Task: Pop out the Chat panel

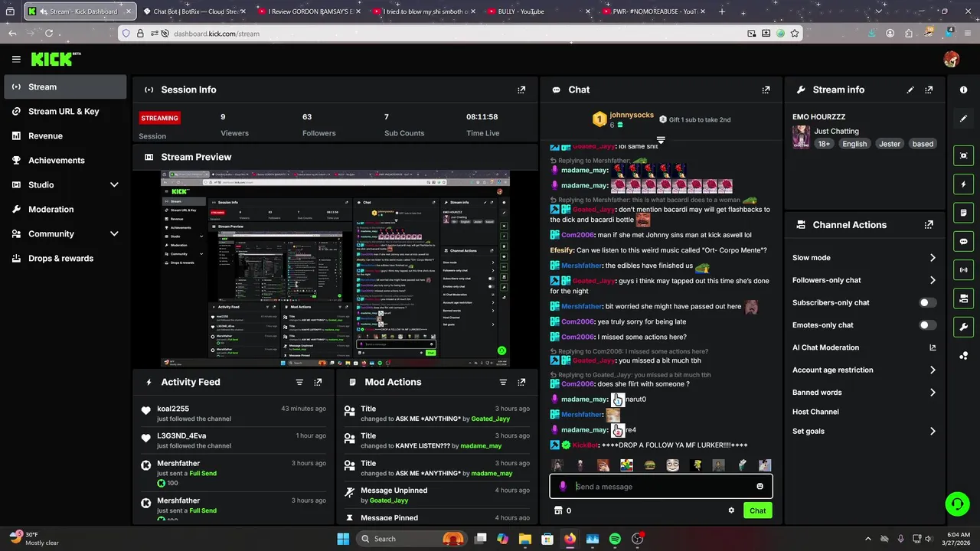Action: click(766, 90)
